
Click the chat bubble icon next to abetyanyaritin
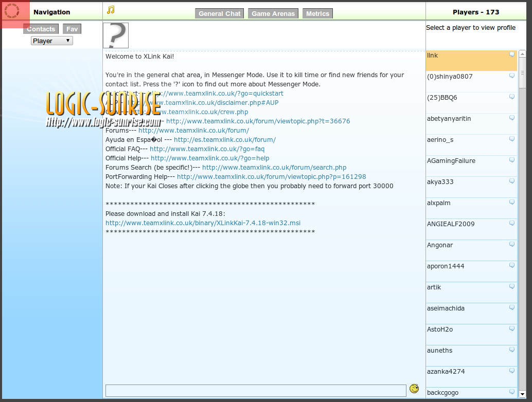(x=512, y=118)
